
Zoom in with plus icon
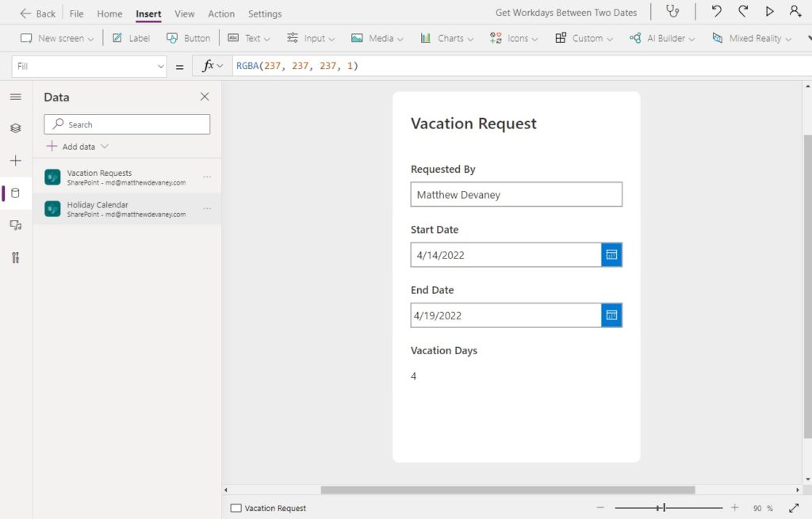[x=735, y=508]
